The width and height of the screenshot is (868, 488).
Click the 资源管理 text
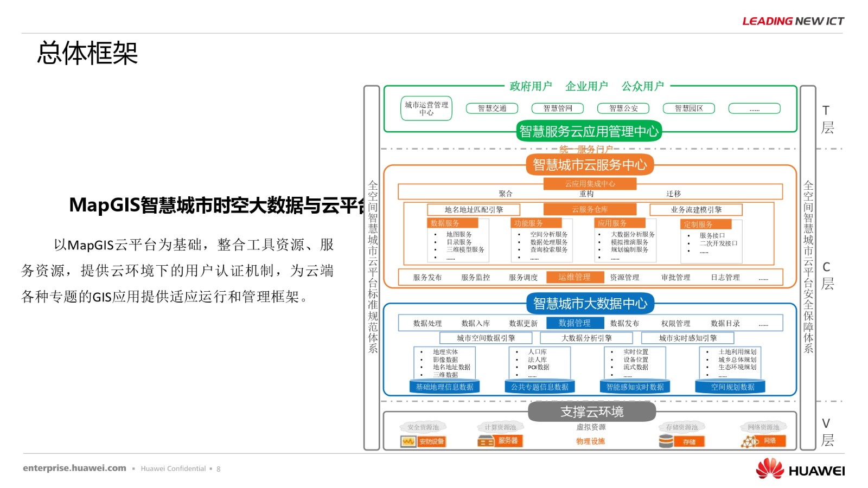[624, 278]
